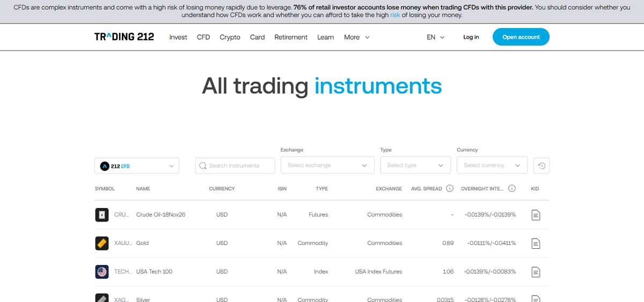Viewport: 644px width, 302px height.
Task: Click the '-0.0139%/-0.0083%' overnight interest value
Action: pos(489,272)
